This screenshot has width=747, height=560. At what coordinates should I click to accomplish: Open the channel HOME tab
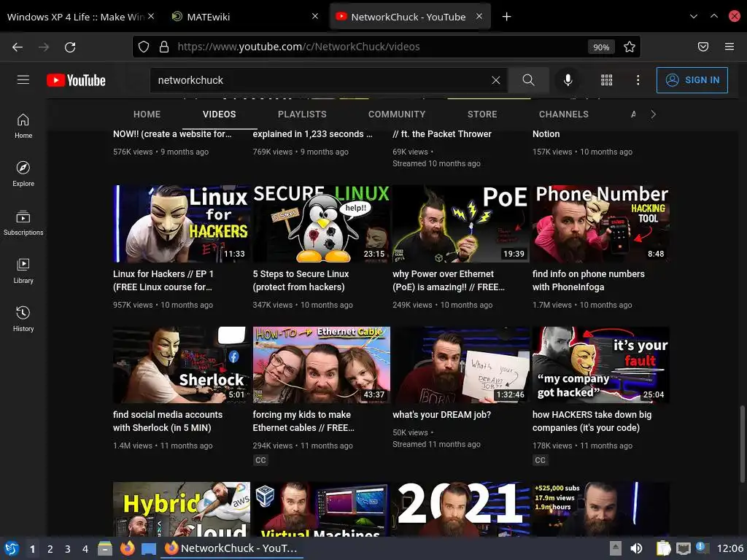pos(147,114)
